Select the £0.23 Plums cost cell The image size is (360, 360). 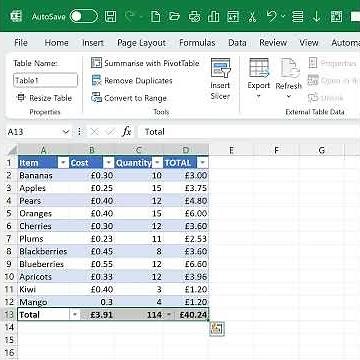click(x=92, y=239)
